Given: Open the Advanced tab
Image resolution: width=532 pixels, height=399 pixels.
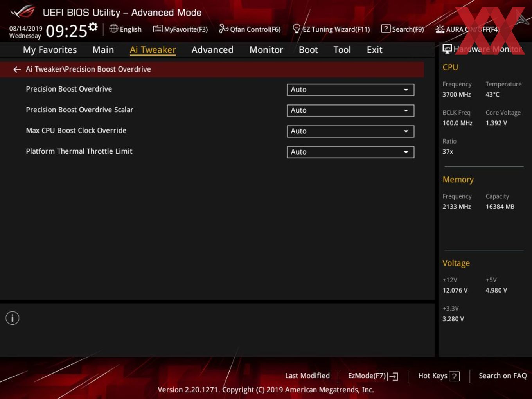Looking at the screenshot, I should (212, 50).
